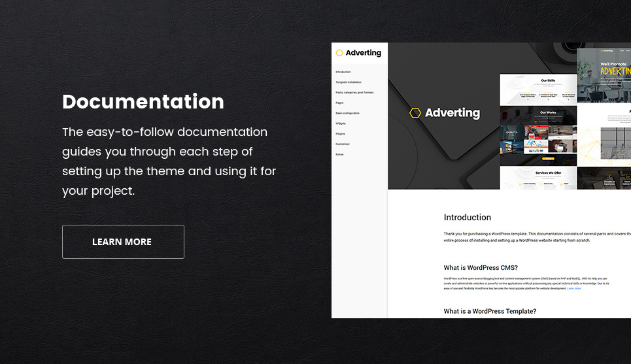
Task: Click the hexagon icon in the dark hero banner
Action: tap(415, 113)
